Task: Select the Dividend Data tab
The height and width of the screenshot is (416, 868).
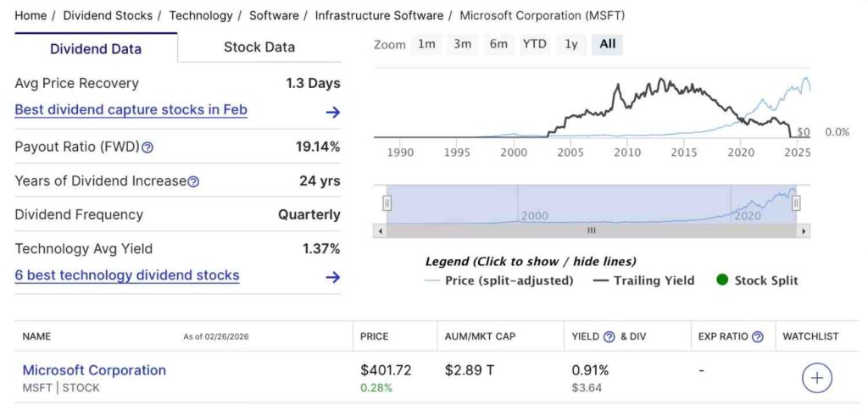Action: 96,48
